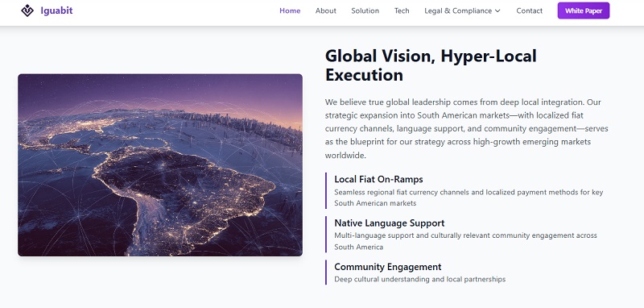Click the South America night map image
The image size is (644, 308).
(x=160, y=165)
